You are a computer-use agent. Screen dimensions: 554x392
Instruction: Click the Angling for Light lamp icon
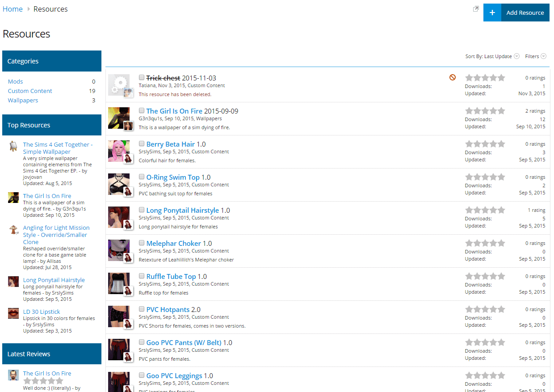[x=13, y=230]
